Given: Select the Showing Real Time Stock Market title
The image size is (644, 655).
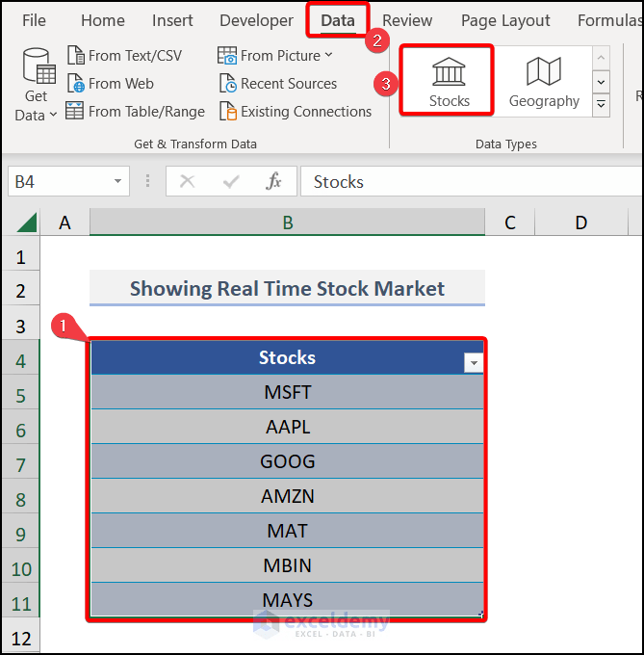Looking at the screenshot, I should point(287,288).
